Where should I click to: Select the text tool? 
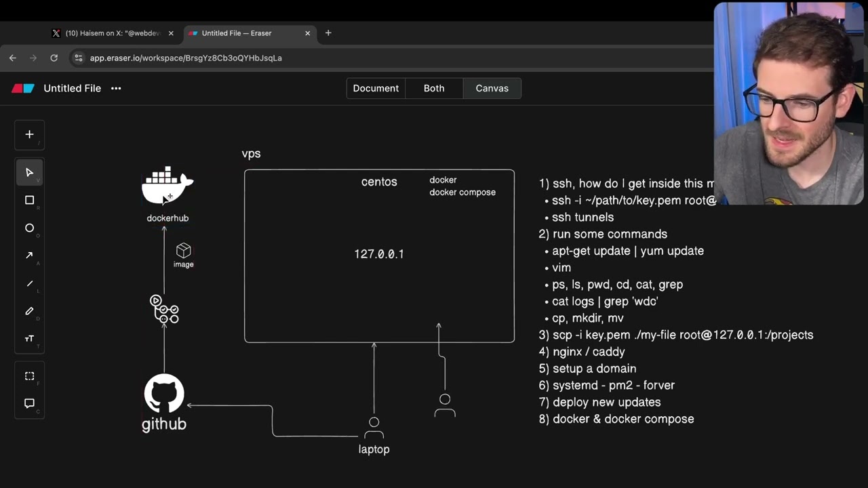coord(29,338)
